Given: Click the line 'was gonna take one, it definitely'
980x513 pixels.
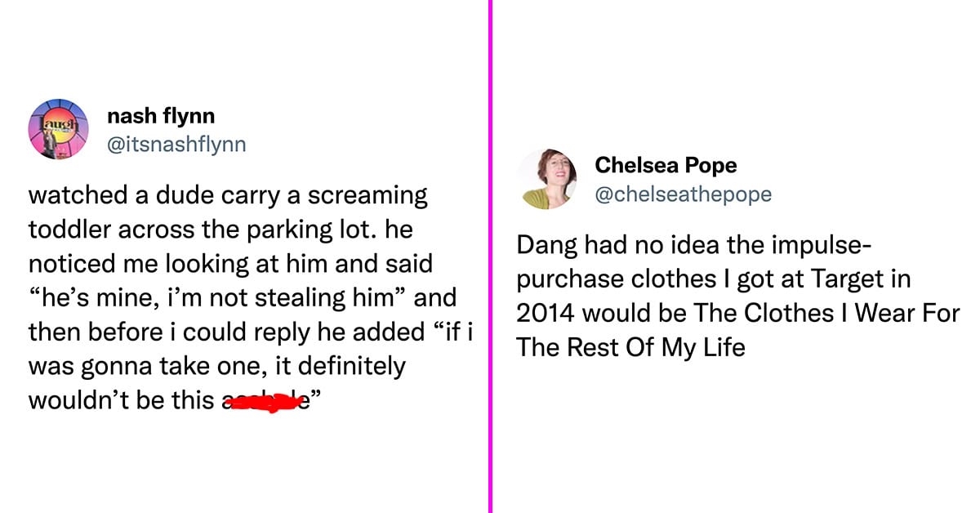Looking at the screenshot, I should tap(216, 366).
